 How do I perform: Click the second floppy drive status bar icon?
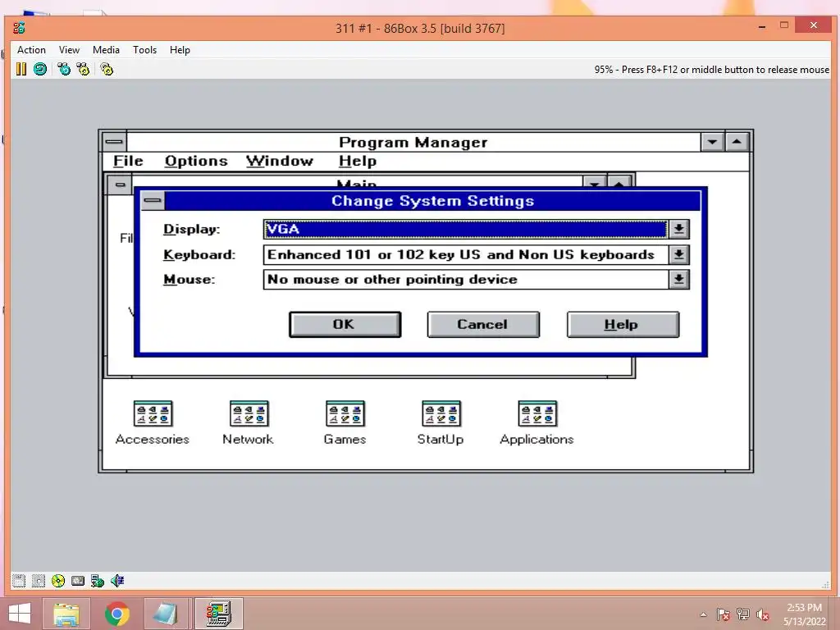tap(38, 581)
